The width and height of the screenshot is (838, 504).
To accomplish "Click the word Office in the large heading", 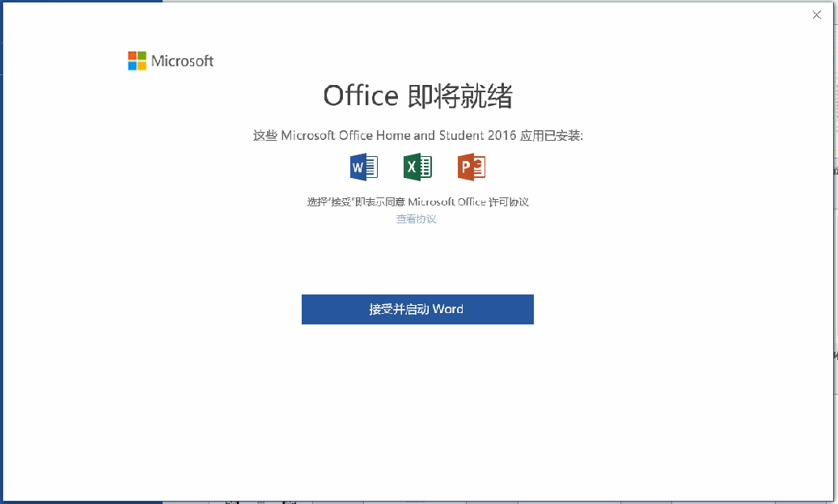I will 361,96.
